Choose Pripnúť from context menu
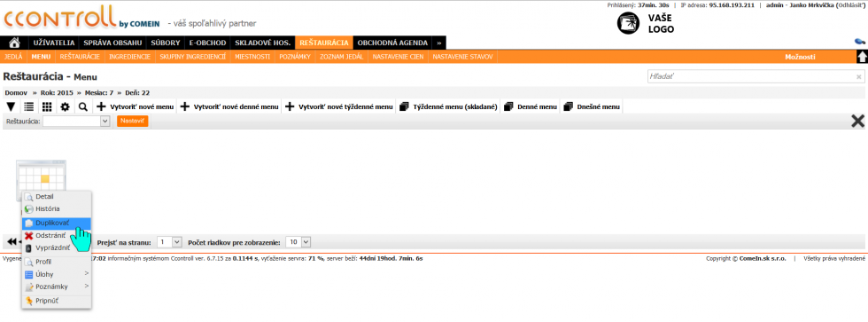This screenshot has width=868, height=322. click(x=57, y=301)
